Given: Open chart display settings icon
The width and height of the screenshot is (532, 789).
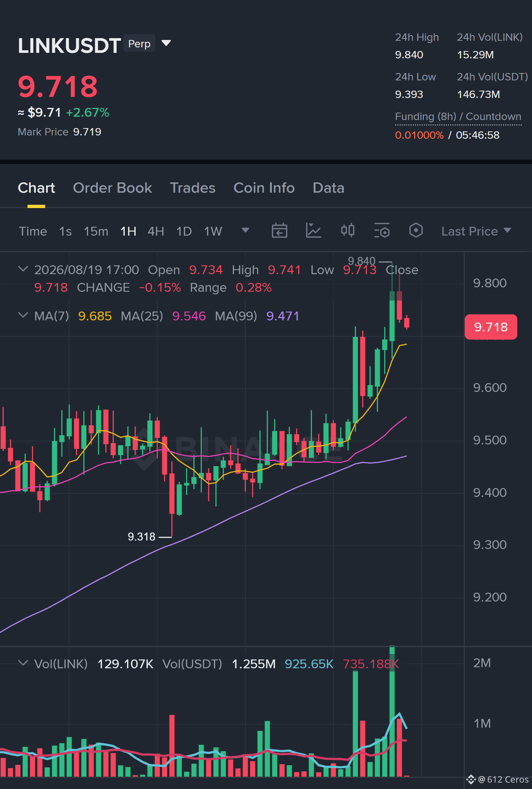Looking at the screenshot, I should point(382,231).
